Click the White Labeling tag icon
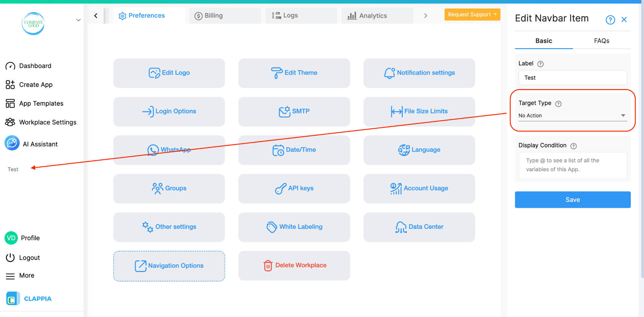Image resolution: width=644 pixels, height=317 pixels. point(272,227)
